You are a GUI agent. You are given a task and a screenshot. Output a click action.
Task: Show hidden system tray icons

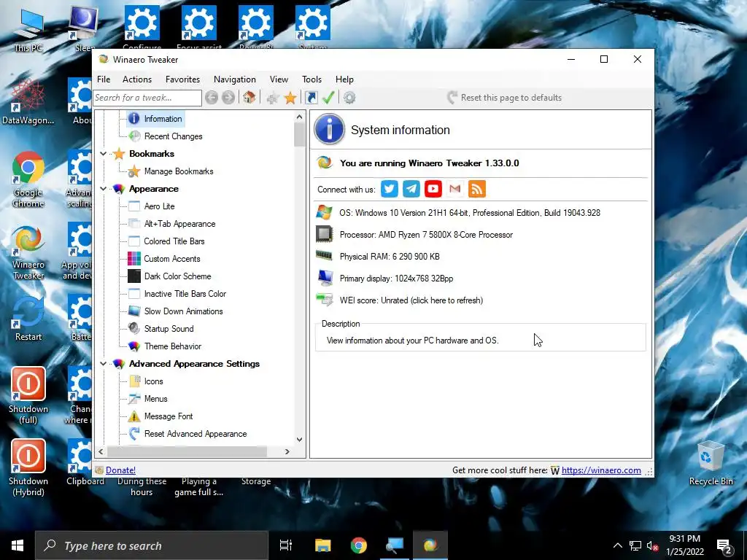click(x=617, y=545)
